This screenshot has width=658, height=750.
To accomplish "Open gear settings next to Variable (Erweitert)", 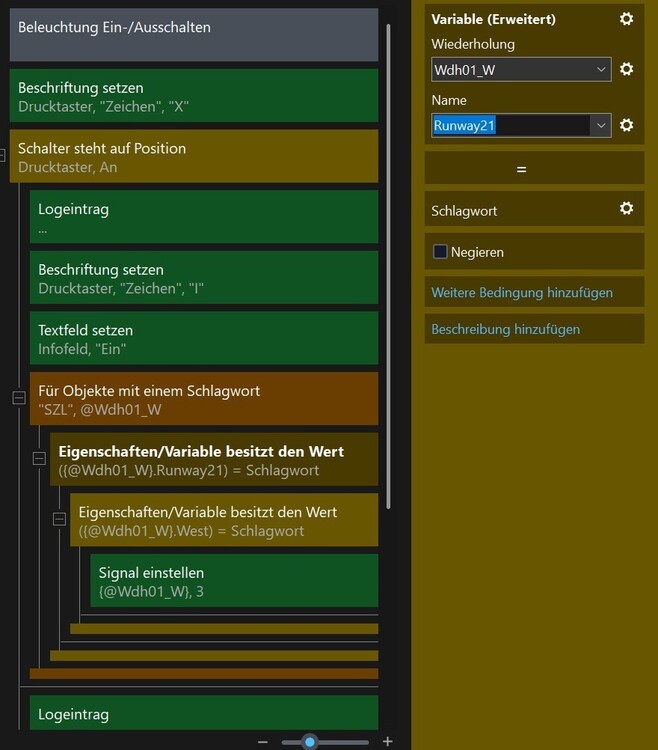I will (x=626, y=19).
